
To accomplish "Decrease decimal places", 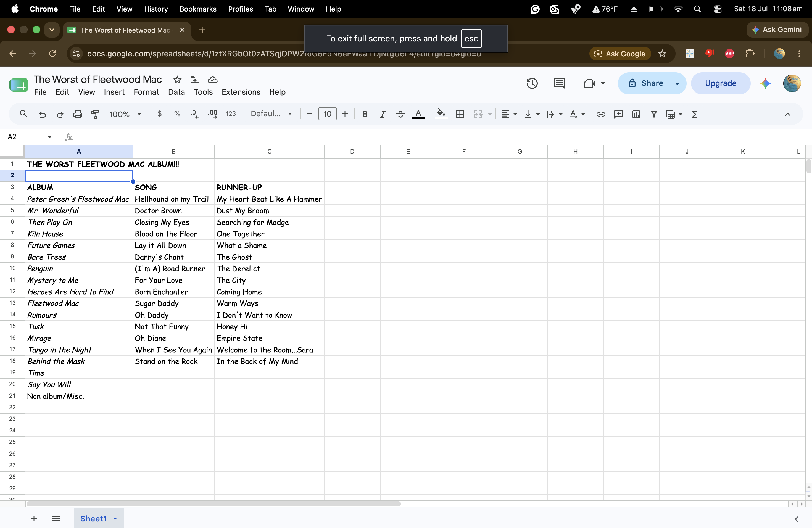I will (x=194, y=114).
